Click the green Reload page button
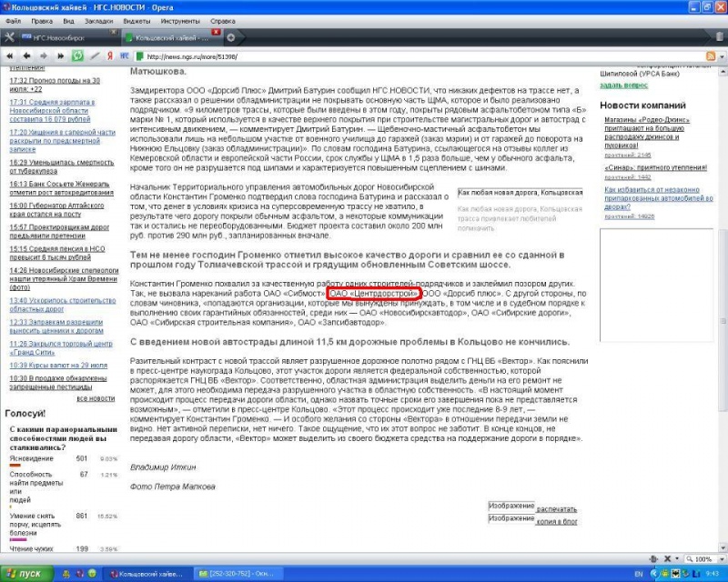The width and height of the screenshot is (728, 582). 77,55
